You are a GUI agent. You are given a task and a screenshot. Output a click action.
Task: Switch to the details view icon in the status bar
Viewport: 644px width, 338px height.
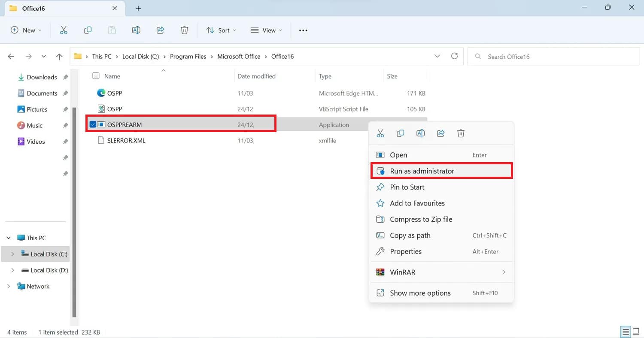pos(626,332)
